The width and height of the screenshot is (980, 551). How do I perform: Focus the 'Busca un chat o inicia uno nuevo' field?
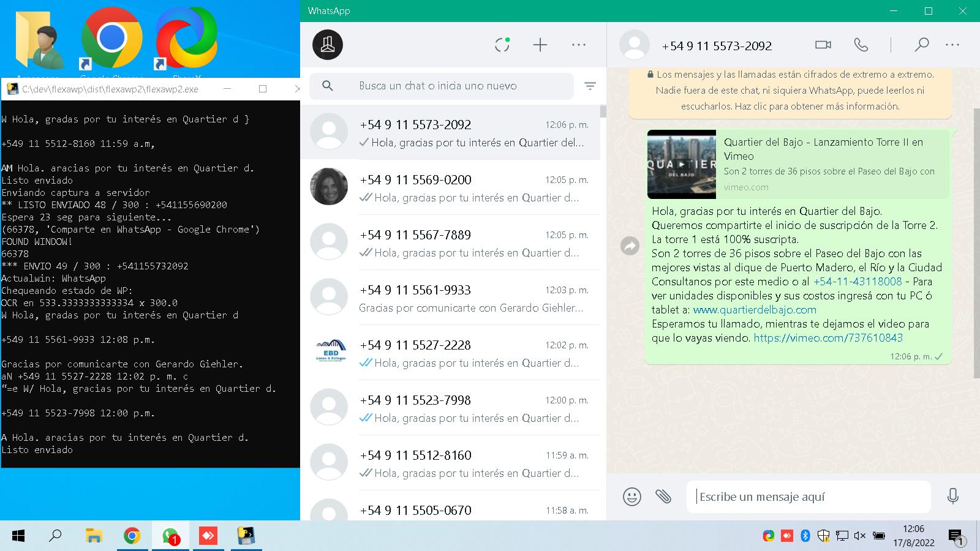[x=442, y=86]
